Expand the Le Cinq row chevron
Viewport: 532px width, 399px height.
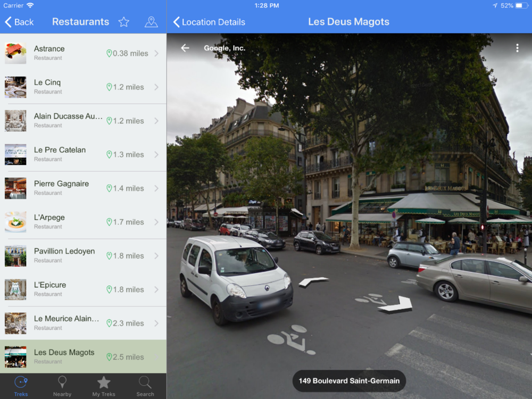click(156, 87)
